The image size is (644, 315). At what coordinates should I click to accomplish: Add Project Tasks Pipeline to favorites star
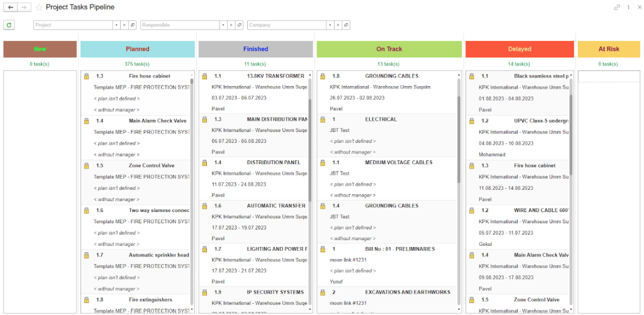[x=39, y=7]
